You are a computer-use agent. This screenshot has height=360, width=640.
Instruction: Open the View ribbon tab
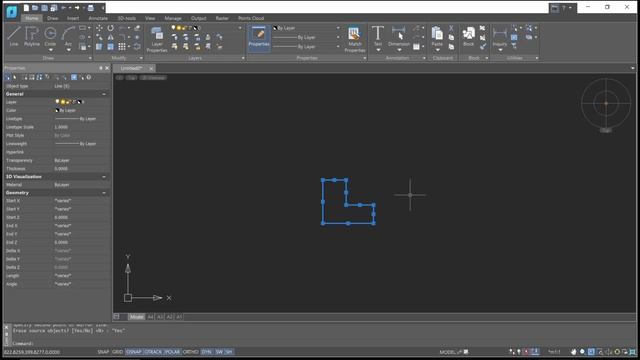pos(150,18)
